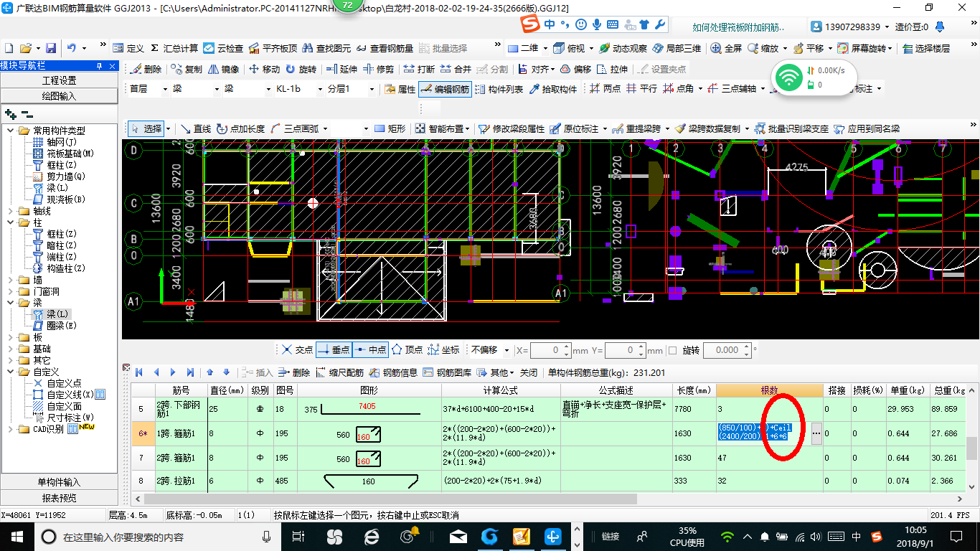
Task: Click the X offset input field
Action: [x=550, y=350]
